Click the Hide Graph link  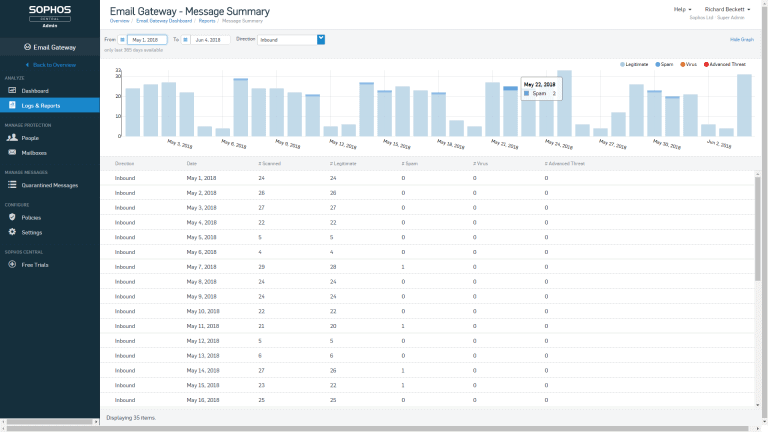(x=741, y=39)
